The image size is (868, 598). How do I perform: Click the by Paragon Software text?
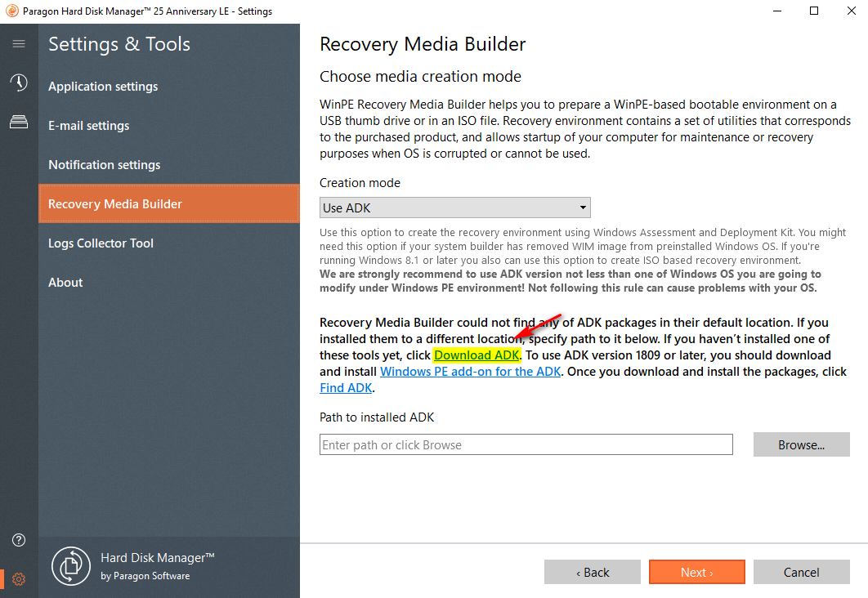(145, 576)
